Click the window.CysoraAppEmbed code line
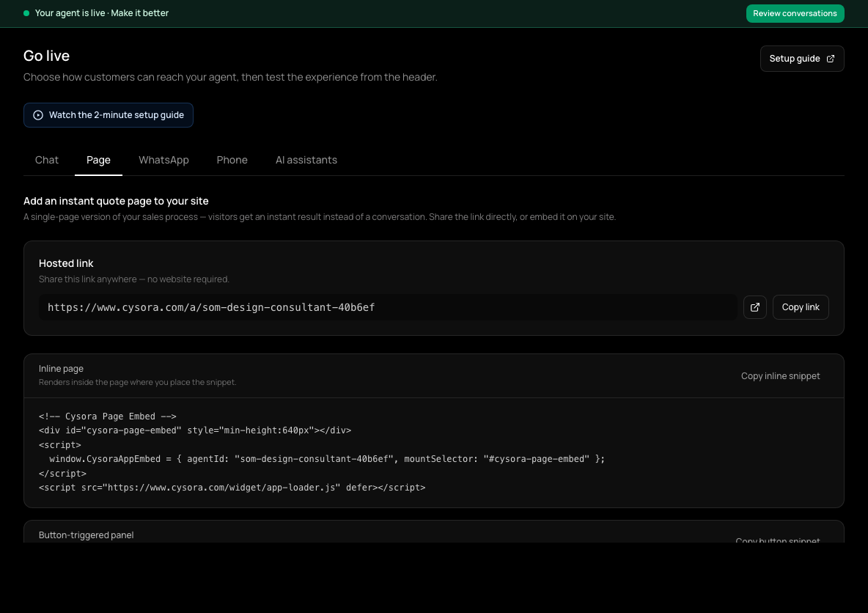868x613 pixels. point(327,459)
